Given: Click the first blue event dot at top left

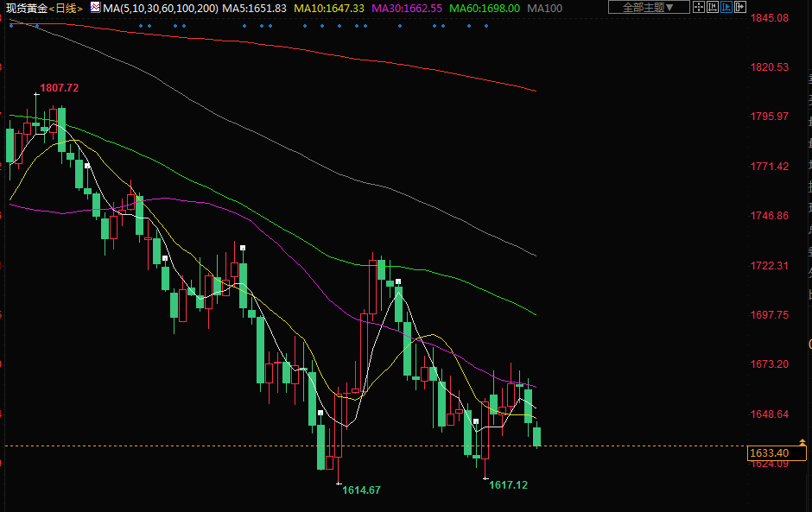Looking at the screenshot, I should coord(10,25).
